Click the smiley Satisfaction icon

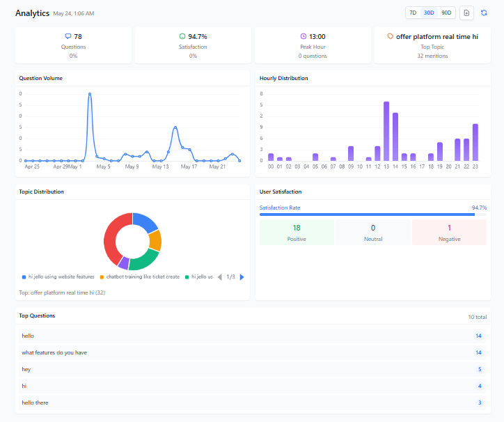click(182, 36)
